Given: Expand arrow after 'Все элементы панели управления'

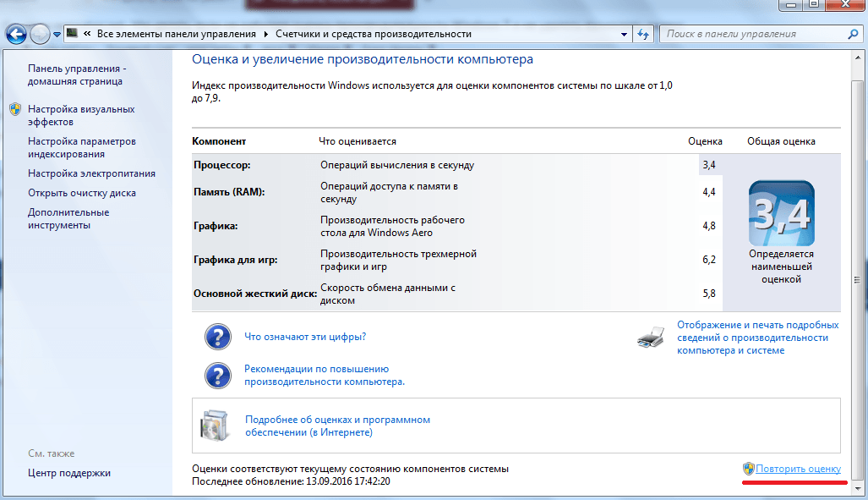Looking at the screenshot, I should pyautogui.click(x=265, y=35).
